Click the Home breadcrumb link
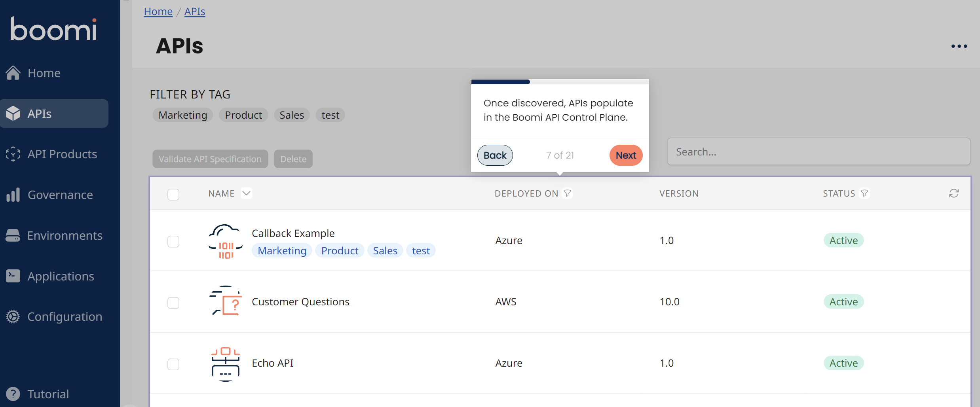The width and height of the screenshot is (980, 407). 158,11
